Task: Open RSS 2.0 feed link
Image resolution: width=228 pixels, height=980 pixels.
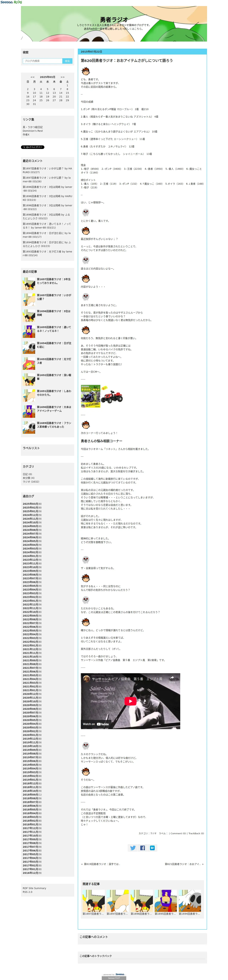Action: tap(27, 892)
